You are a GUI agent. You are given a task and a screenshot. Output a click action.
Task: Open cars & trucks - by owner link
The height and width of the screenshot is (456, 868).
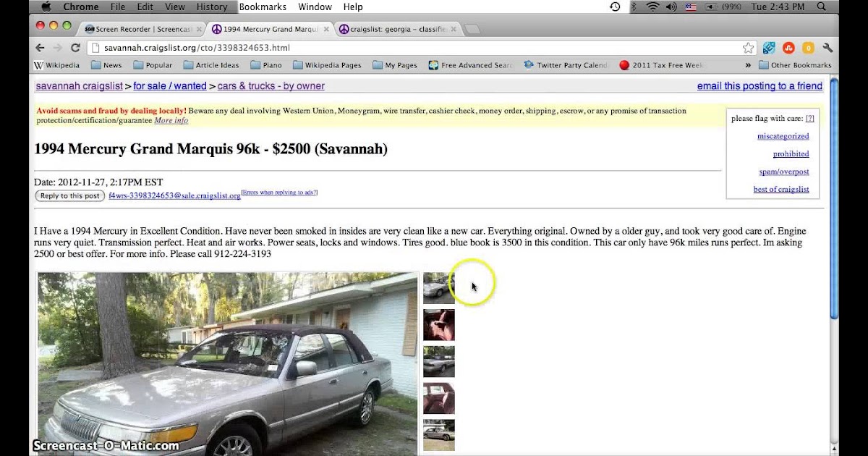[x=271, y=86]
